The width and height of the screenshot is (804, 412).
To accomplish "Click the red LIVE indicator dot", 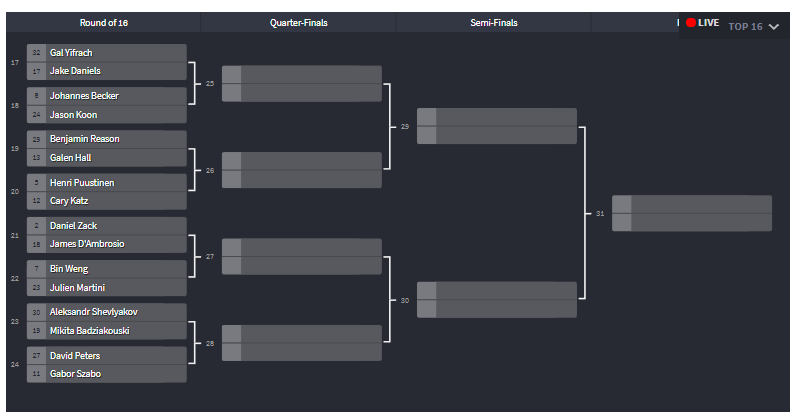I will point(690,23).
